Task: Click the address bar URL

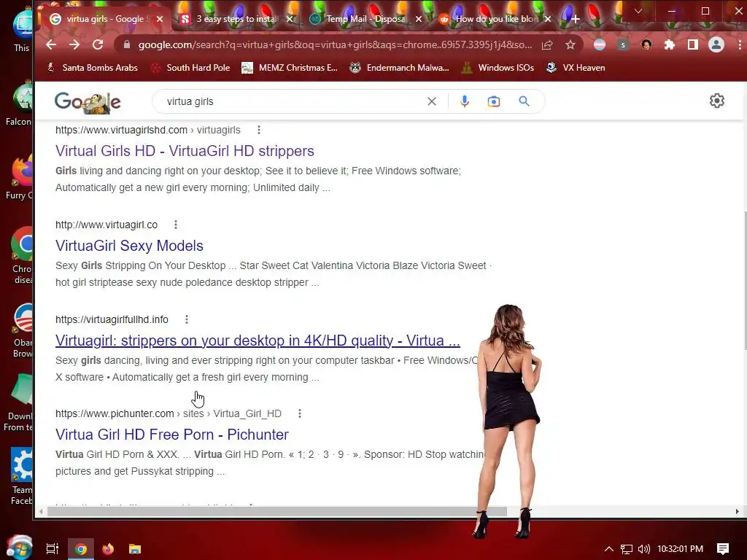Action: click(x=335, y=44)
